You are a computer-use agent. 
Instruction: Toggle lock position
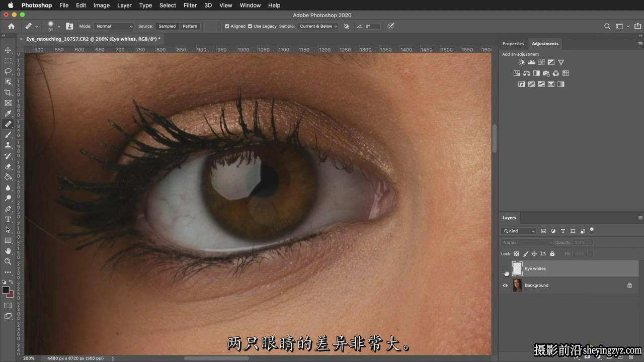pyautogui.click(x=534, y=254)
